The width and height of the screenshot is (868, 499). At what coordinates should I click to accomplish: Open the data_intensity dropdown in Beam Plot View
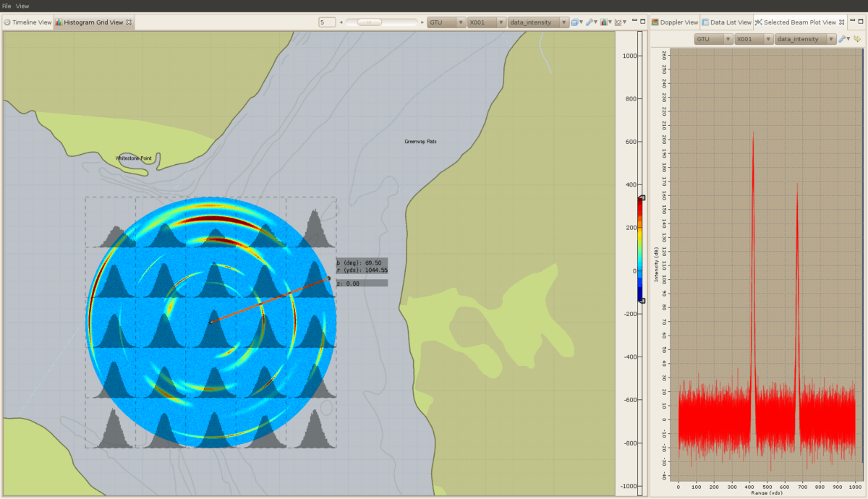[x=805, y=39]
